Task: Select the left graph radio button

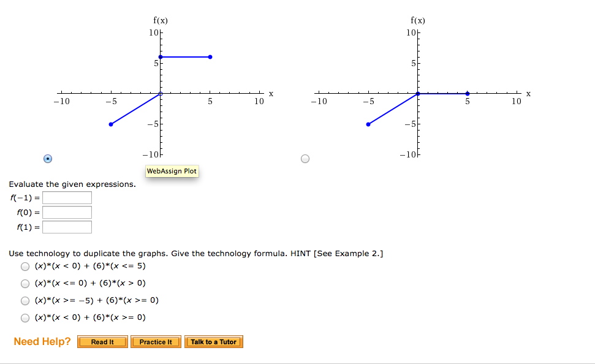Action: 47,159
